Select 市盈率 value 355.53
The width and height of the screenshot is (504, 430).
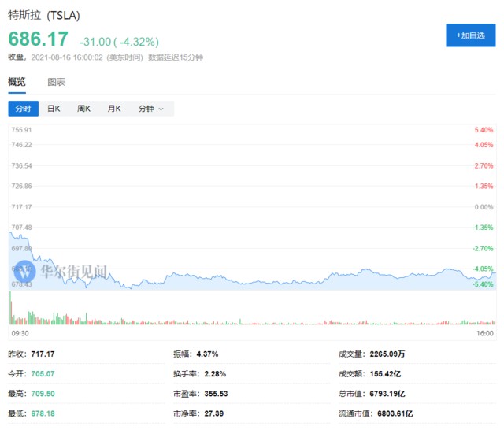click(216, 393)
